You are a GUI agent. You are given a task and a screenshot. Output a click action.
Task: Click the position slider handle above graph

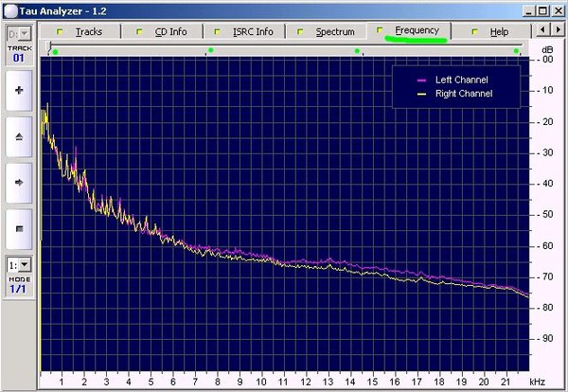tap(50, 45)
